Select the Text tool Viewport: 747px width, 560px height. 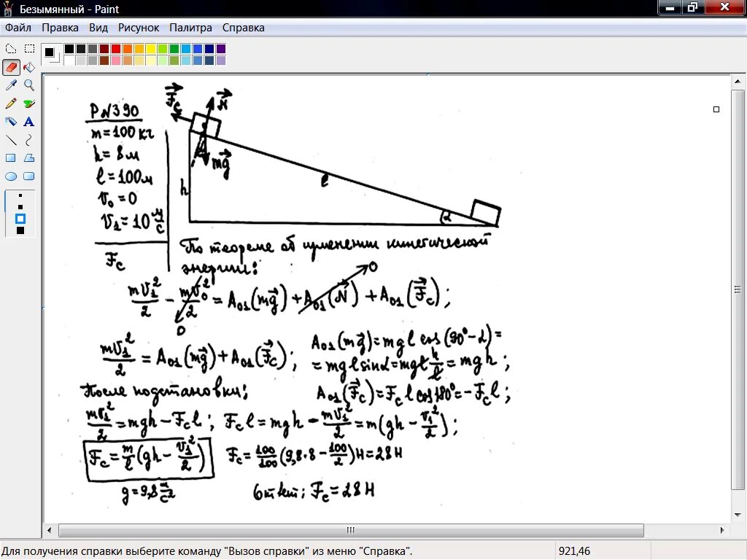point(29,122)
